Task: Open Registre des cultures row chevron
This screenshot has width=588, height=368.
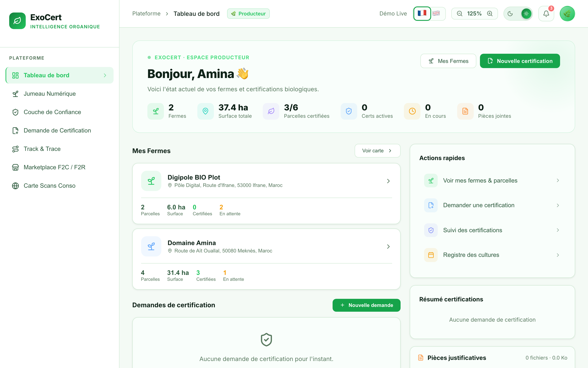Action: tap(558, 255)
